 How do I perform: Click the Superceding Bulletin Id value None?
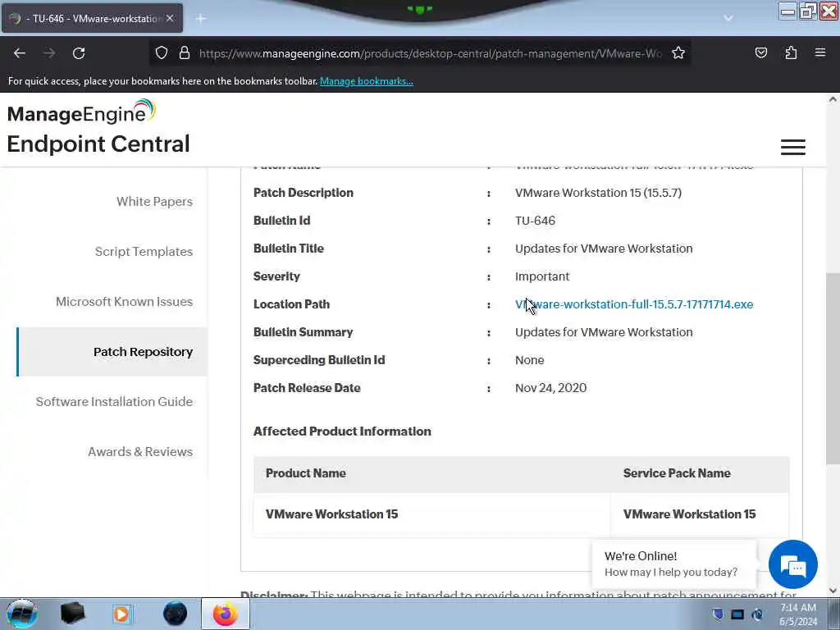click(x=529, y=360)
